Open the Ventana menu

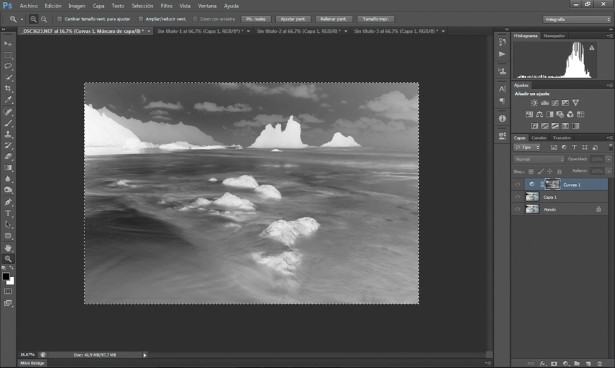pos(207,6)
